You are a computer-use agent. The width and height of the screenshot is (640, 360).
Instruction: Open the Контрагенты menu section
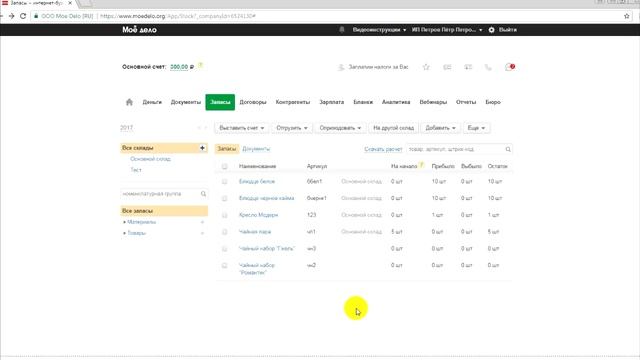coord(293,102)
